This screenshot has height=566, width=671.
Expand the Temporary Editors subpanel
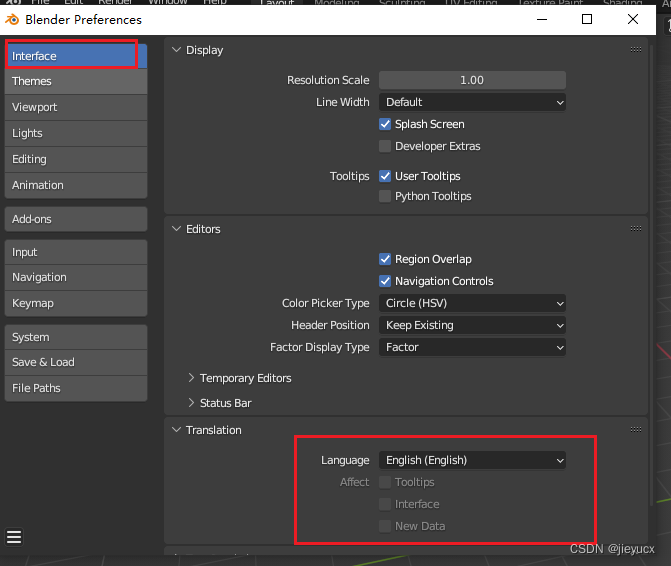click(191, 378)
